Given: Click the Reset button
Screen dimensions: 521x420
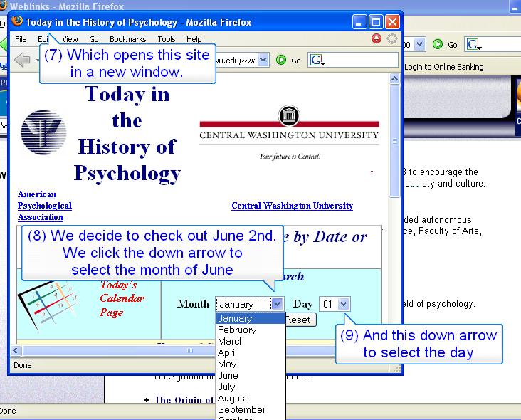Looking at the screenshot, I should (300, 320).
